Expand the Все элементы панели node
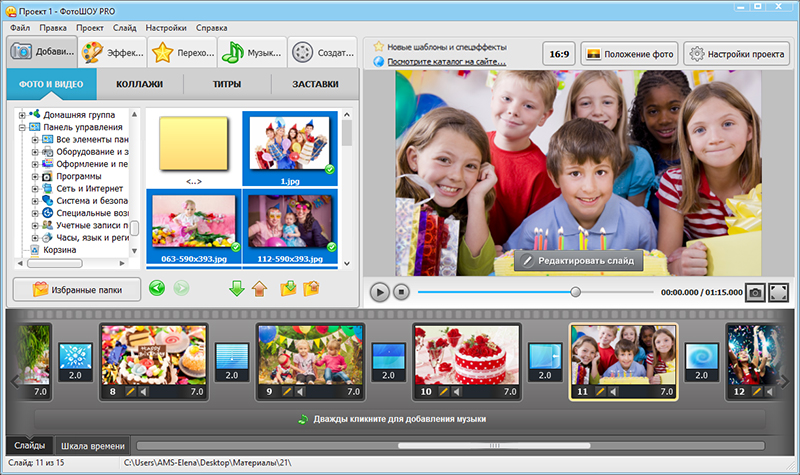This screenshot has width=800, height=475. pyautogui.click(x=35, y=139)
